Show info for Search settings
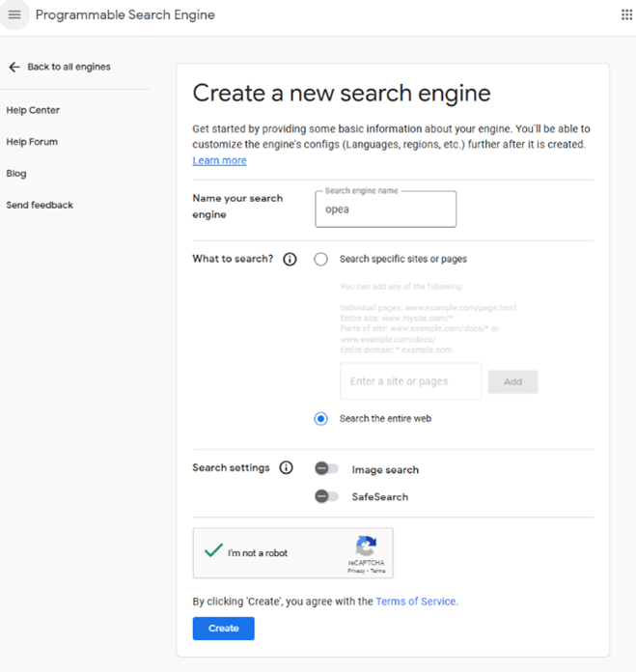The width and height of the screenshot is (636, 672). click(286, 468)
